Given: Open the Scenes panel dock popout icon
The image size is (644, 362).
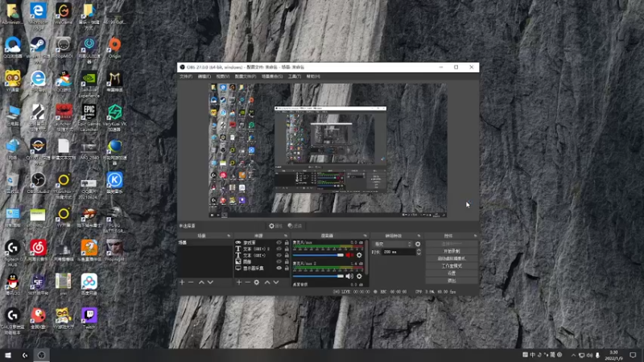Looking at the screenshot, I should pyautogui.click(x=229, y=236).
